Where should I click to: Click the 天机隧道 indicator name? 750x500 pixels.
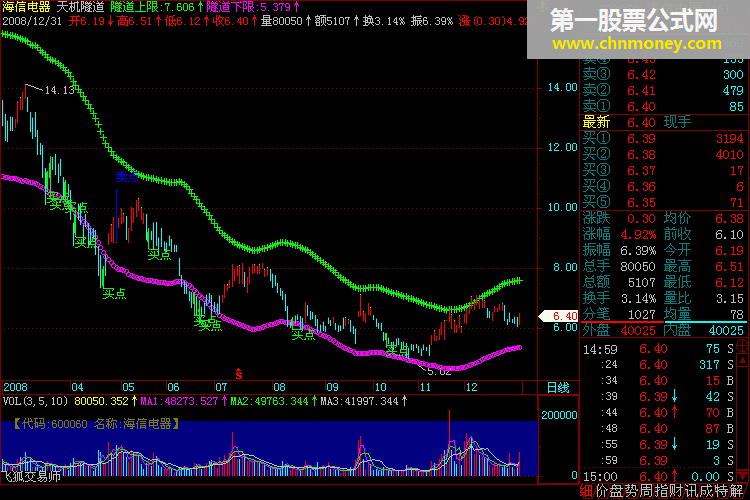[80, 7]
